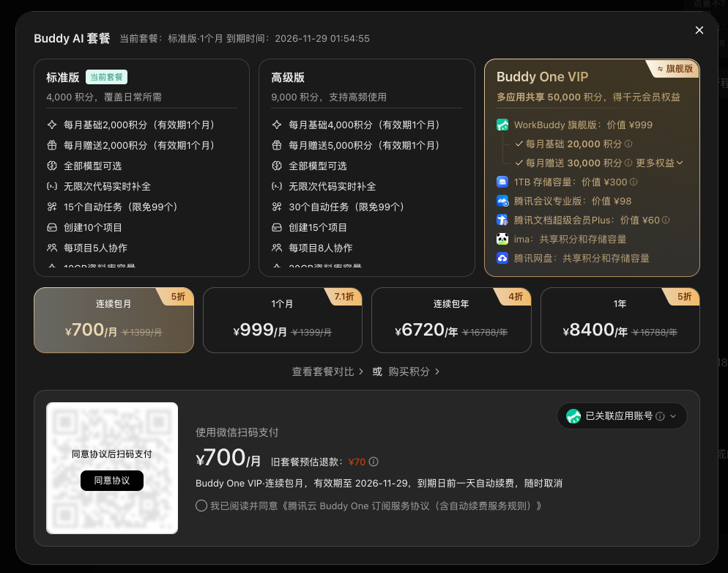Screen dimensions: 728x573
Task: Click the ima panda icon
Action: click(502, 239)
